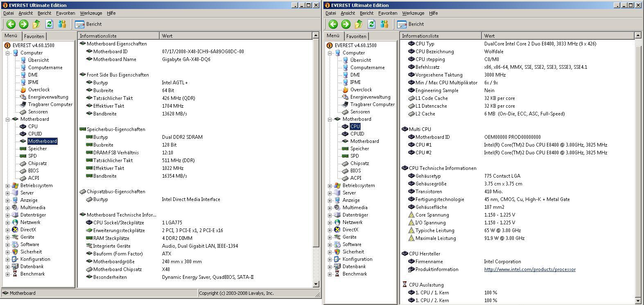
Task: Click the Back arrow in right window toolbar
Action: 333,24
